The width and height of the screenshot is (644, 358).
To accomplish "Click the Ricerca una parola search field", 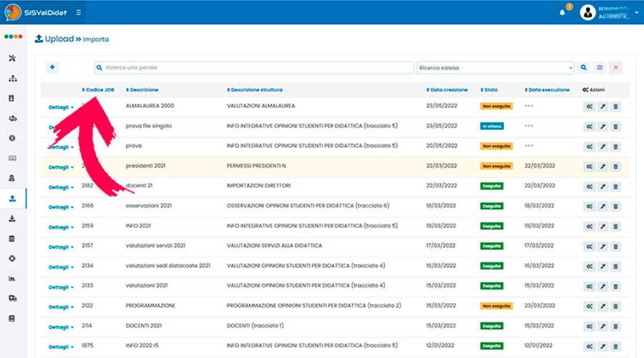I will [253, 68].
